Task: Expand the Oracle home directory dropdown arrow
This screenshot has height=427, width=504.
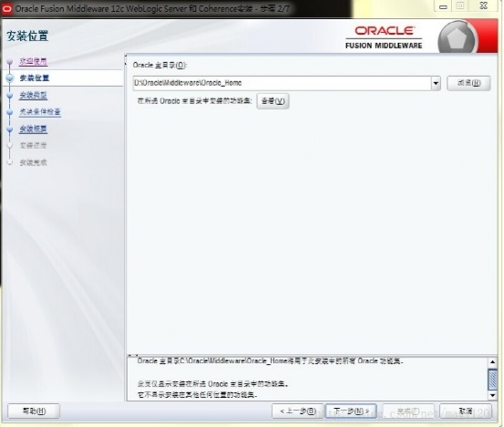Action: click(x=436, y=83)
